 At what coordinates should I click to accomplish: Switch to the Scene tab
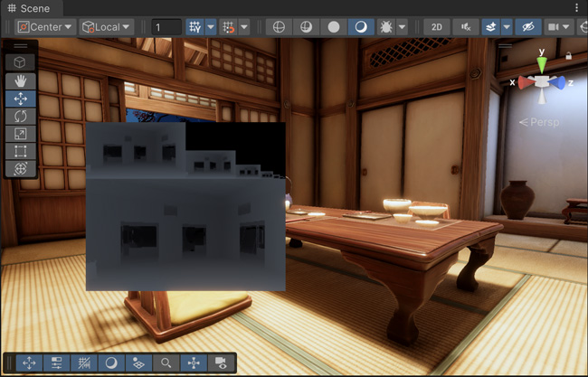pos(29,7)
